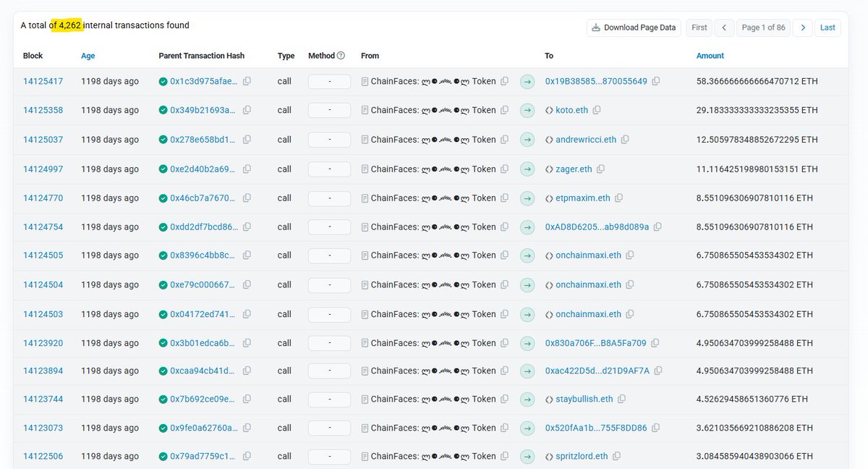Viewport: 868px width, 469px height.
Task: Open staybullish.eth address page
Action: (584, 399)
